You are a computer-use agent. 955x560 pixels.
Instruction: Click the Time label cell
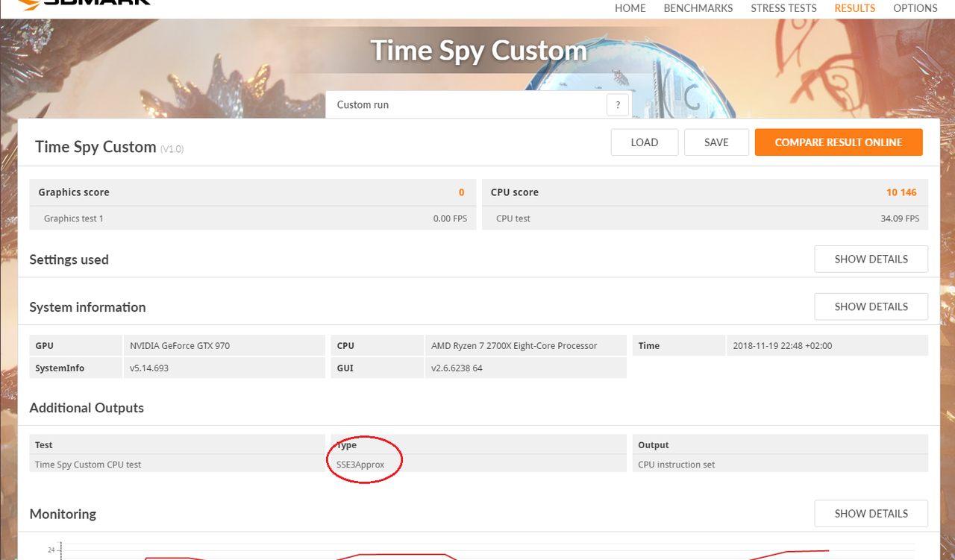(x=679, y=346)
